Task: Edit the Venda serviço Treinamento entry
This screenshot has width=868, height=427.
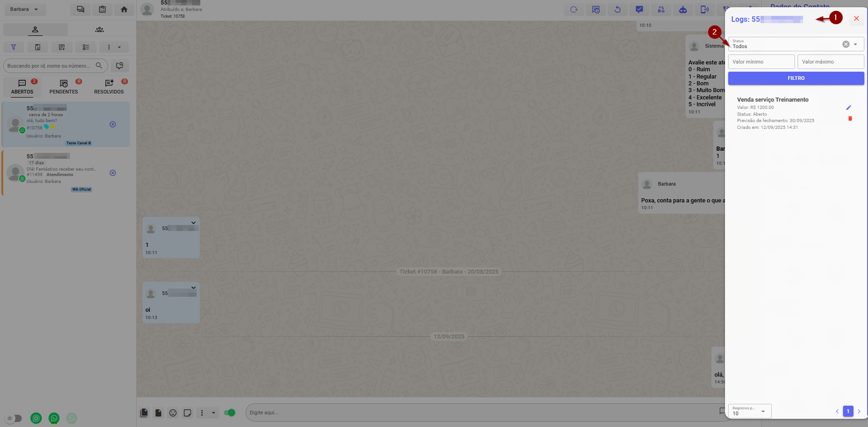Action: (848, 108)
